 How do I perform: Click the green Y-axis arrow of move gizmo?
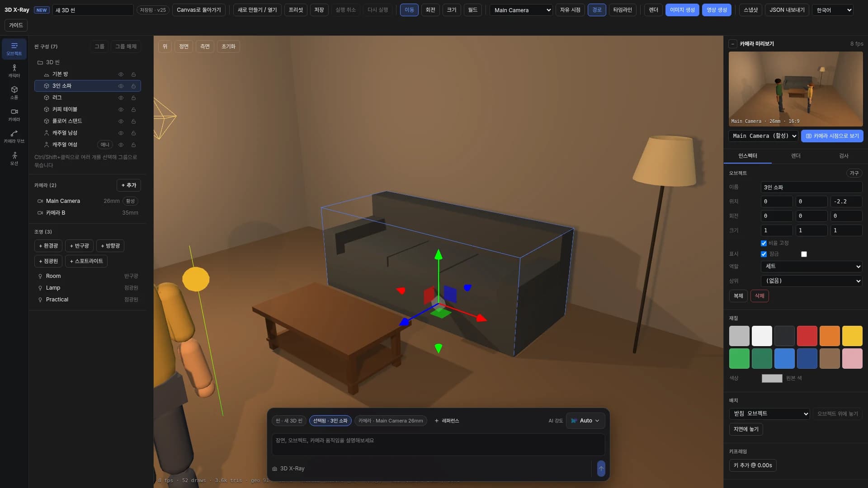(438, 254)
